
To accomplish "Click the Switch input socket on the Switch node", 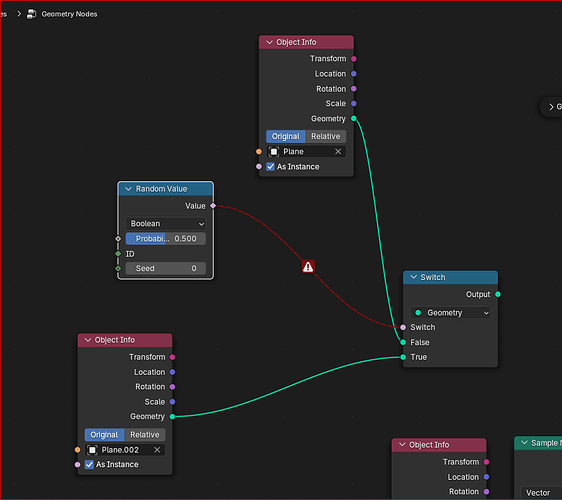I will tap(403, 327).
